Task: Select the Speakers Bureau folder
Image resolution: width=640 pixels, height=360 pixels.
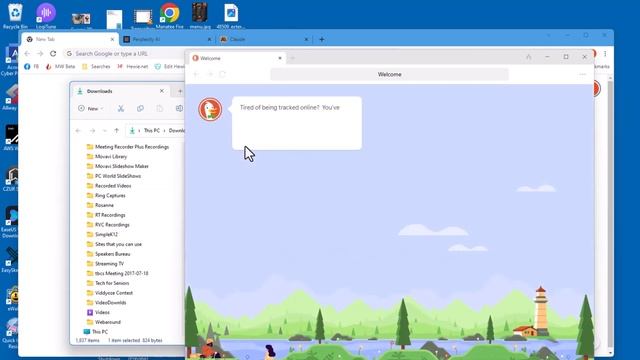Action: [109, 254]
